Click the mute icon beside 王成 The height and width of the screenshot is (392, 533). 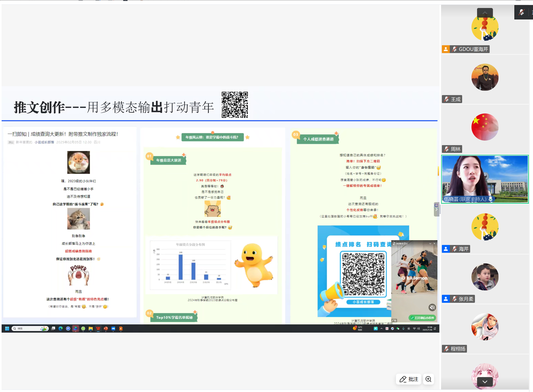[x=447, y=99]
